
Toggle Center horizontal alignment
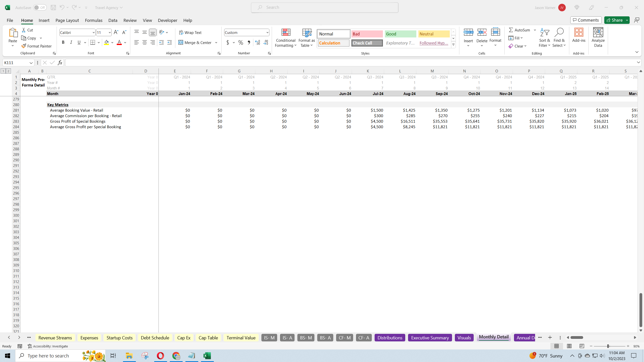pyautogui.click(x=145, y=42)
